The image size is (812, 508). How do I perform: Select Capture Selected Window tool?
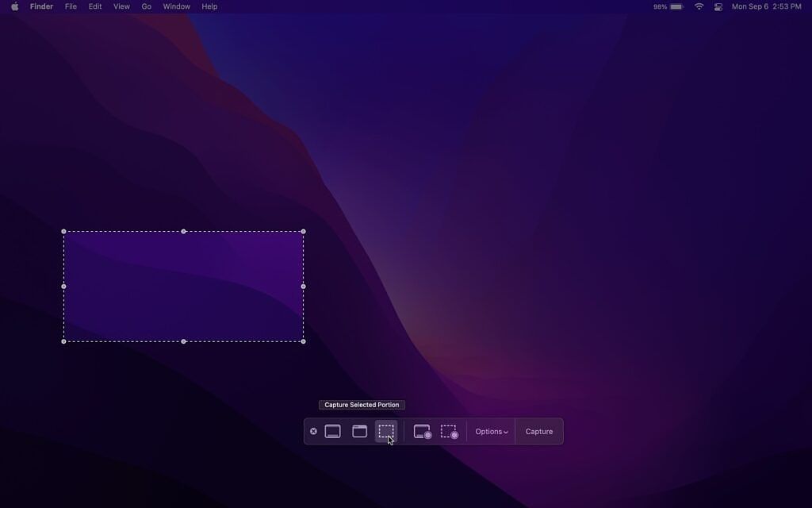tap(359, 431)
